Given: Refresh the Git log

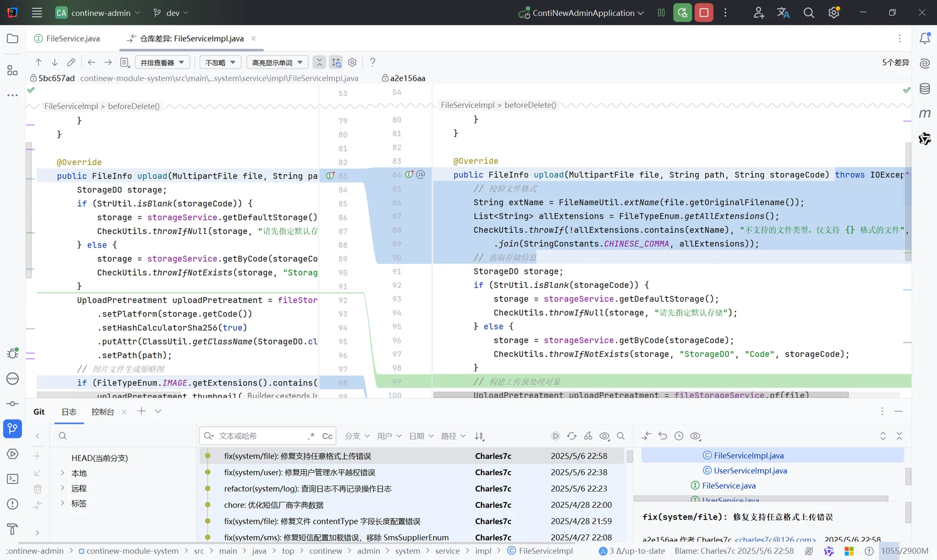Looking at the screenshot, I should 572,436.
